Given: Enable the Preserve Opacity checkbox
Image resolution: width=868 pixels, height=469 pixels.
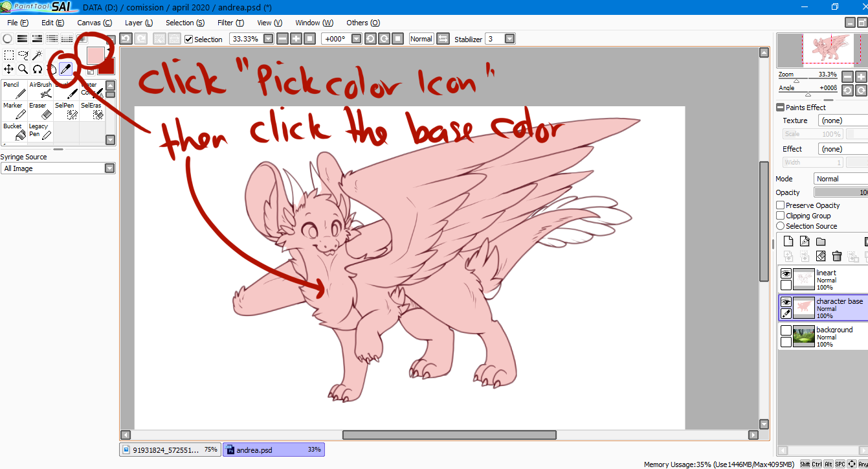Looking at the screenshot, I should coord(781,205).
